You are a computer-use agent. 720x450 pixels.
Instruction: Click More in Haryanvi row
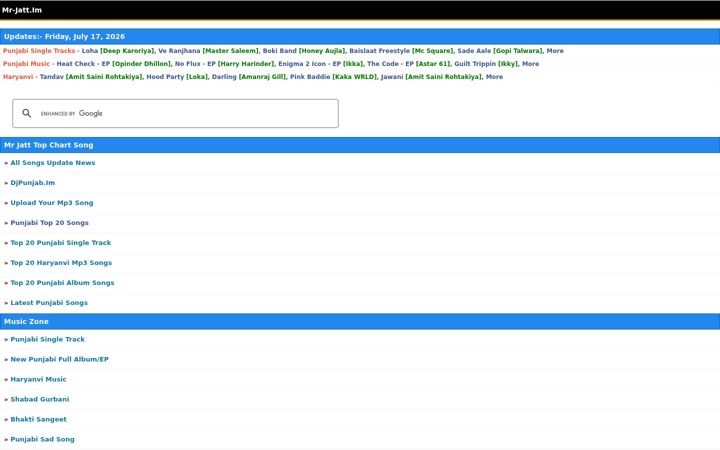(x=495, y=77)
